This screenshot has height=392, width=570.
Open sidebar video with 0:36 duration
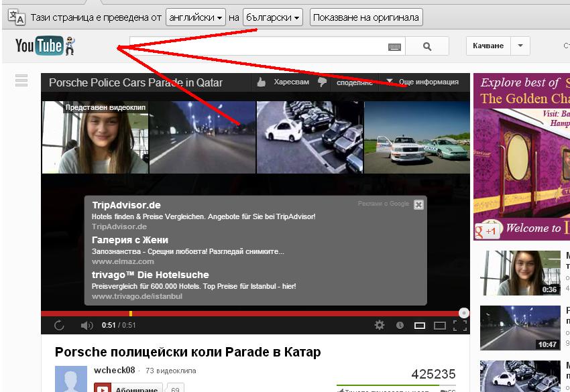[520, 273]
